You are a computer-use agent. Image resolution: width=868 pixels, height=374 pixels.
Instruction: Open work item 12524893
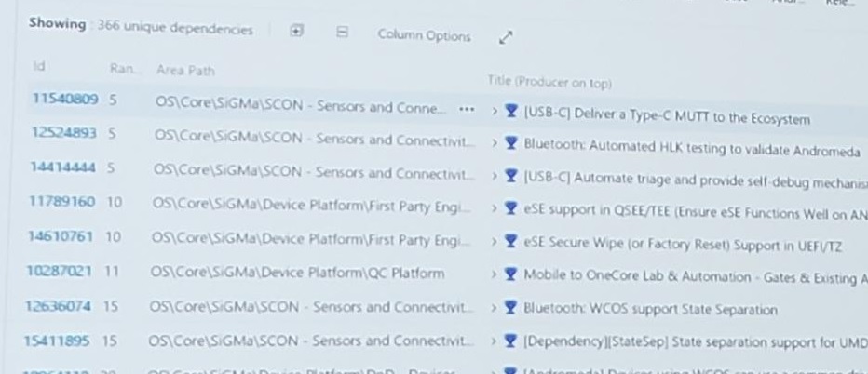63,133
